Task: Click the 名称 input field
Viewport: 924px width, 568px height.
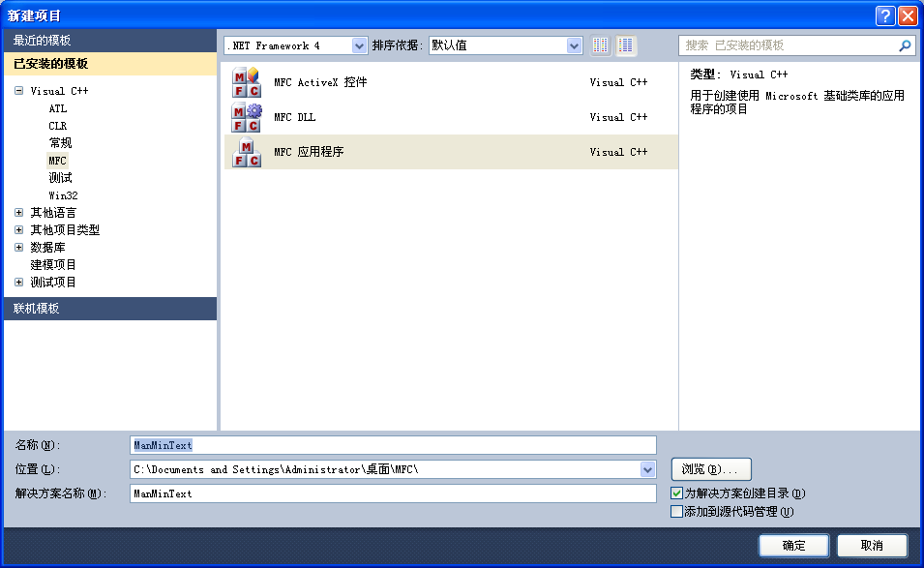Action: pos(393,445)
